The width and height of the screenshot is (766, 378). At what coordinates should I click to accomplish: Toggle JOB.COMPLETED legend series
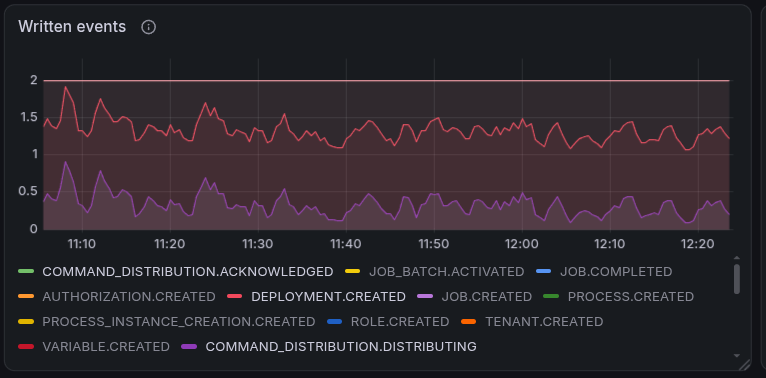[616, 272]
